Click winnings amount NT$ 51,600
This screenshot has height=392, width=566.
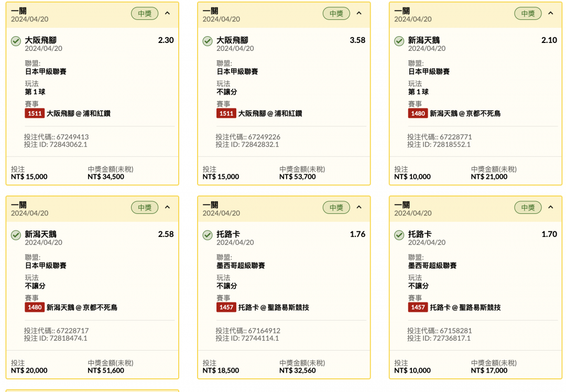[106, 371]
